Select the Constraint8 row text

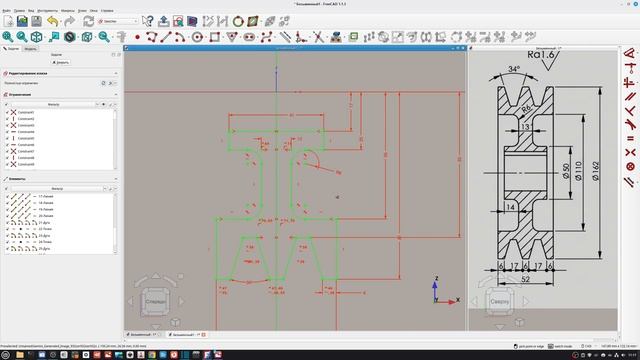[26, 158]
